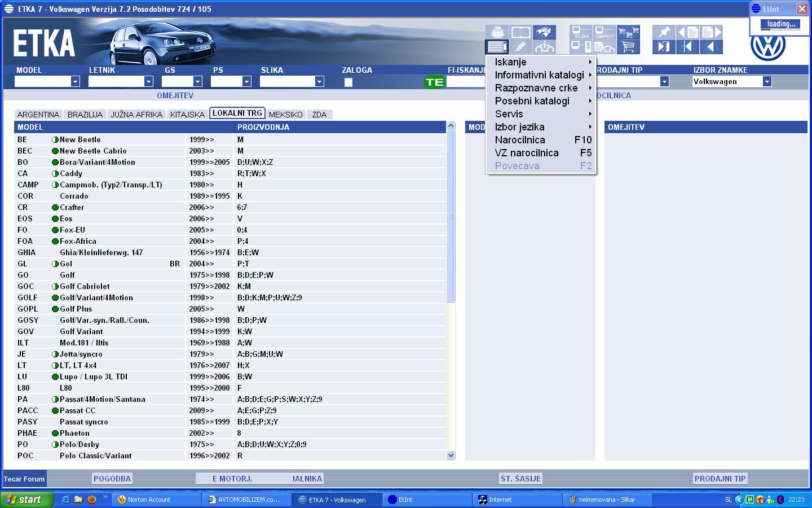Expand the Razpoznavne crke submenu

pyautogui.click(x=541, y=88)
